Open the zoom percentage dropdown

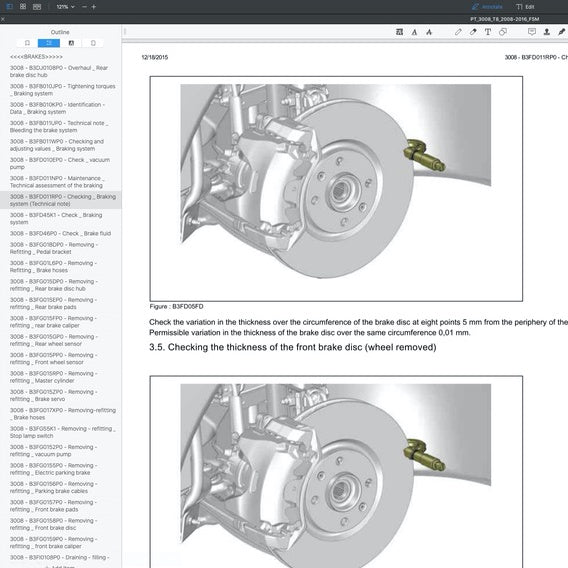[65, 7]
